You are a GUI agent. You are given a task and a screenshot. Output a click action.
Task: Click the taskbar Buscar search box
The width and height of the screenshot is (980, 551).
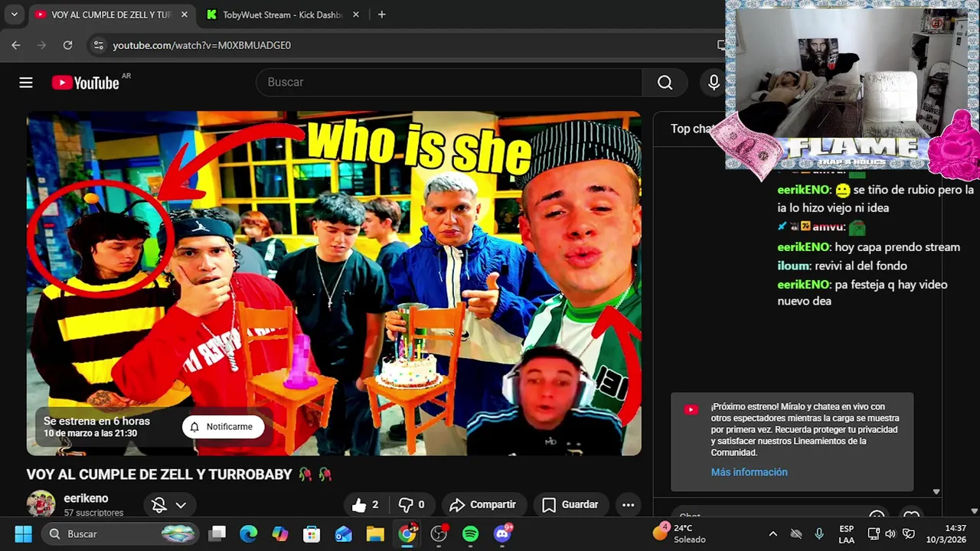[x=119, y=533]
